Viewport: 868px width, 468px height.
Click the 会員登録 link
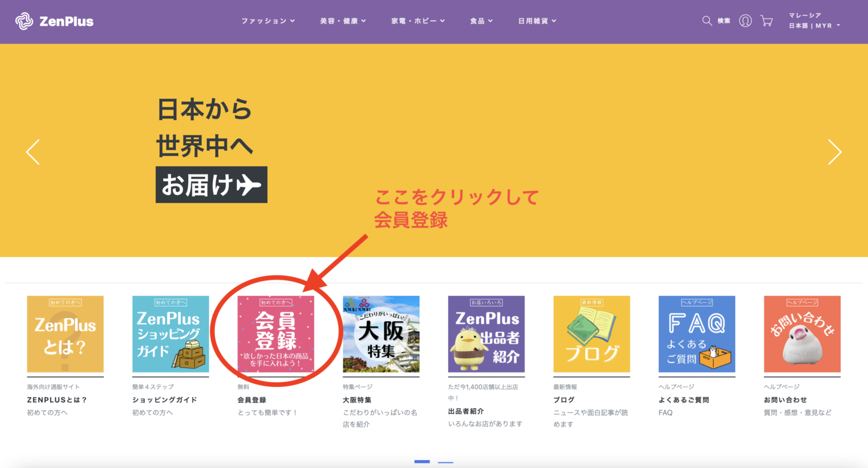[253, 399]
